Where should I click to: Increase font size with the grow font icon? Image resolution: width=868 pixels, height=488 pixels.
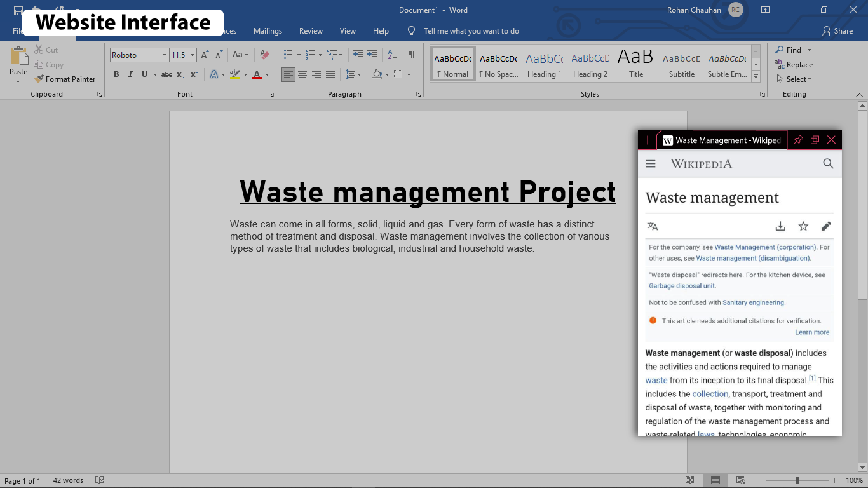tap(205, 55)
